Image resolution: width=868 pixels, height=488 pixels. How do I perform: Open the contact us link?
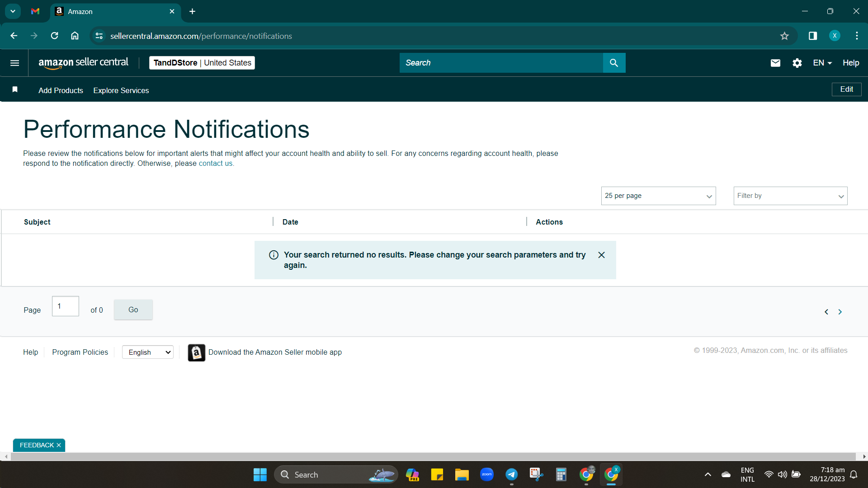tap(215, 164)
